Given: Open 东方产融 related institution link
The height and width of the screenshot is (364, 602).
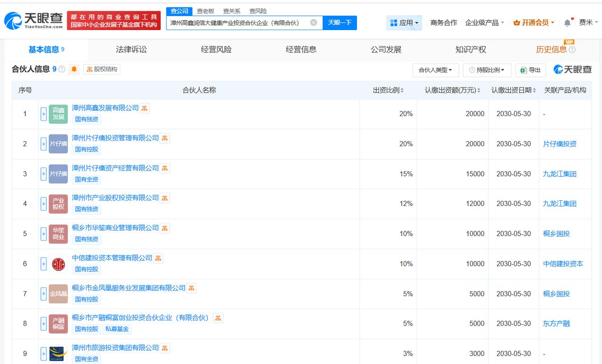Looking at the screenshot, I should click(x=556, y=324).
